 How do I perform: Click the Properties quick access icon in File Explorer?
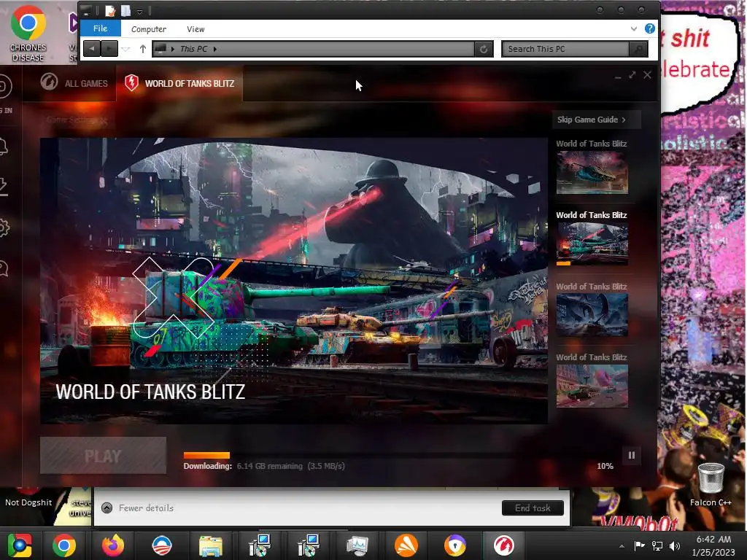coord(110,10)
